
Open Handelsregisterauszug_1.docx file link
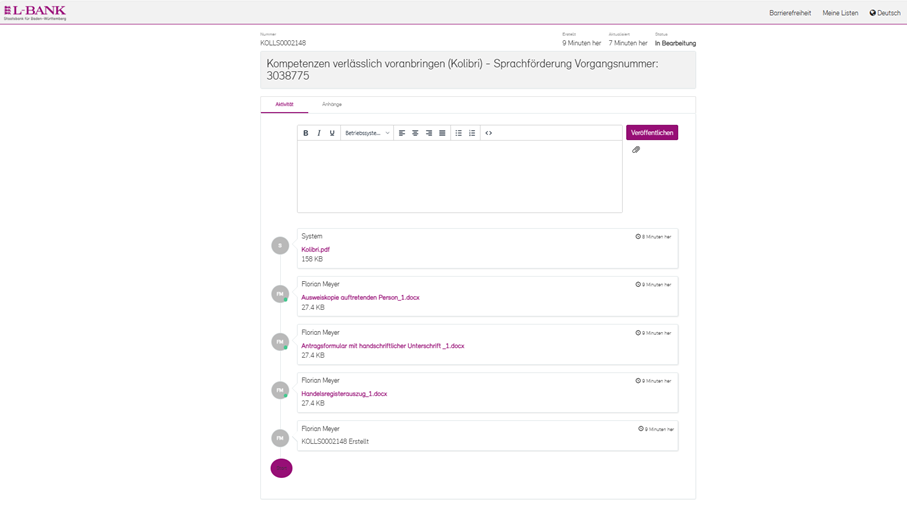pos(344,394)
